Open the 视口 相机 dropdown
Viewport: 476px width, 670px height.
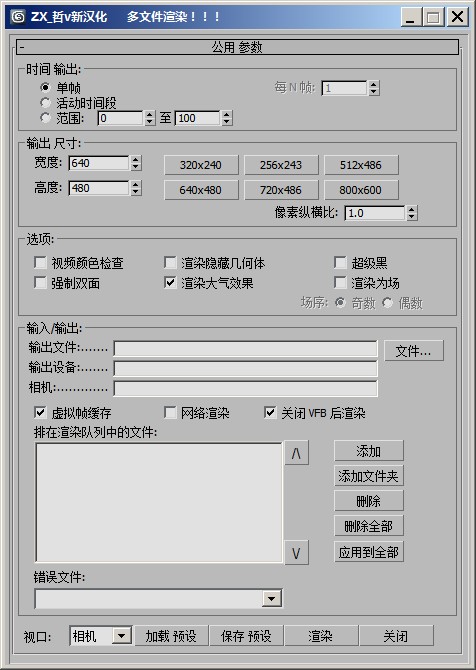click(121, 636)
